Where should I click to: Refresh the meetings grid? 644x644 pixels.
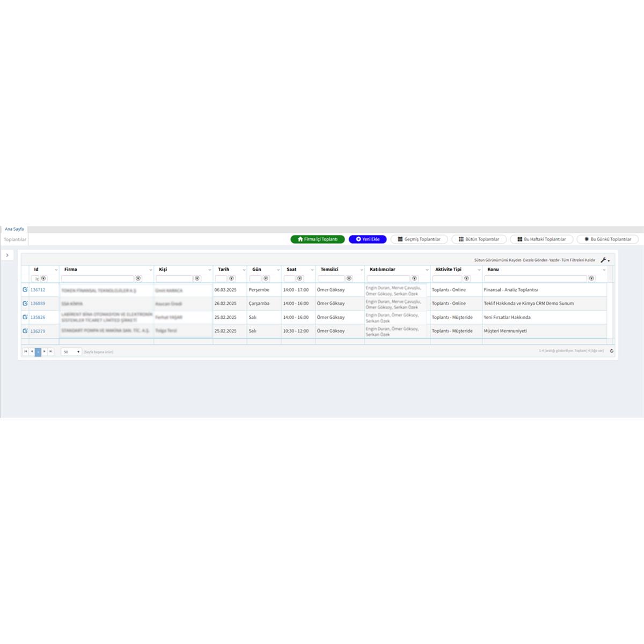612,351
